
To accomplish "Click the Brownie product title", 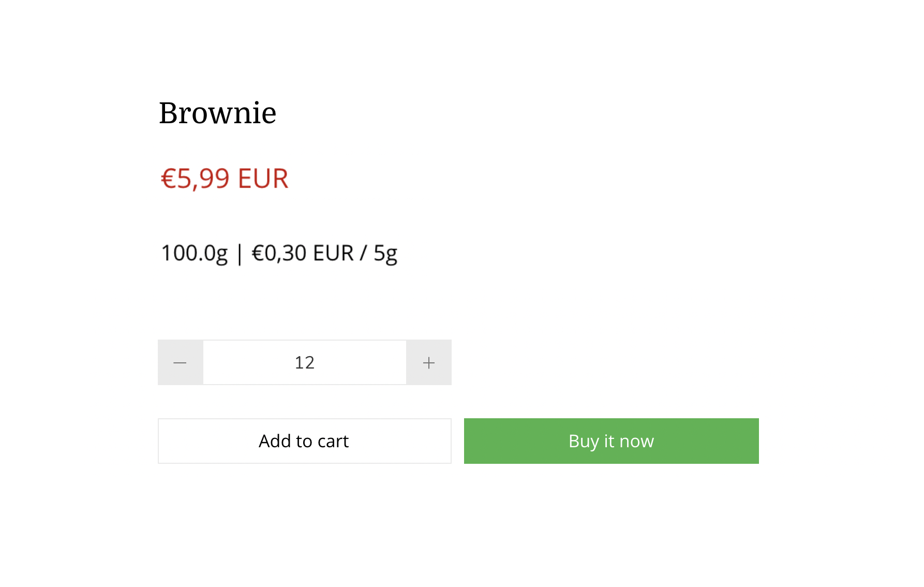I will 217,113.
